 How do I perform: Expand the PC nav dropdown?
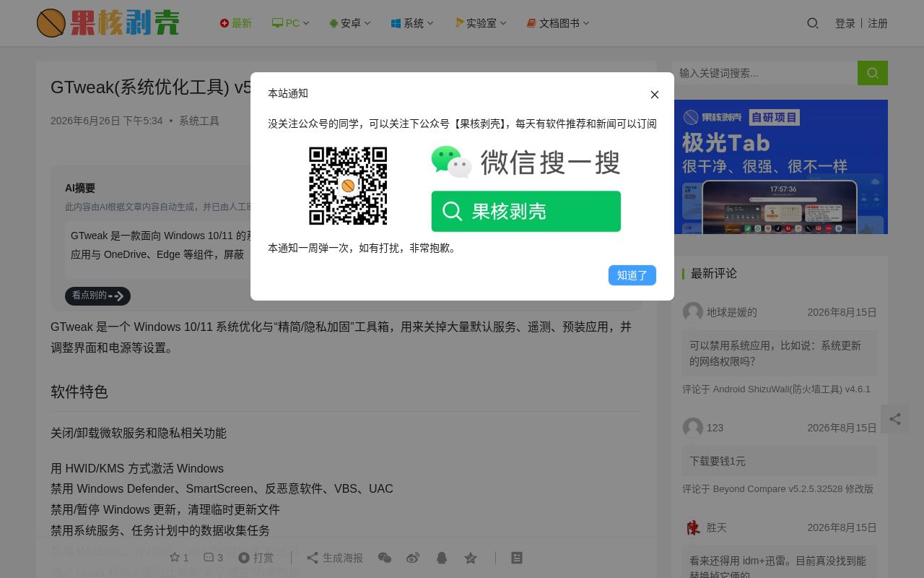[291, 23]
